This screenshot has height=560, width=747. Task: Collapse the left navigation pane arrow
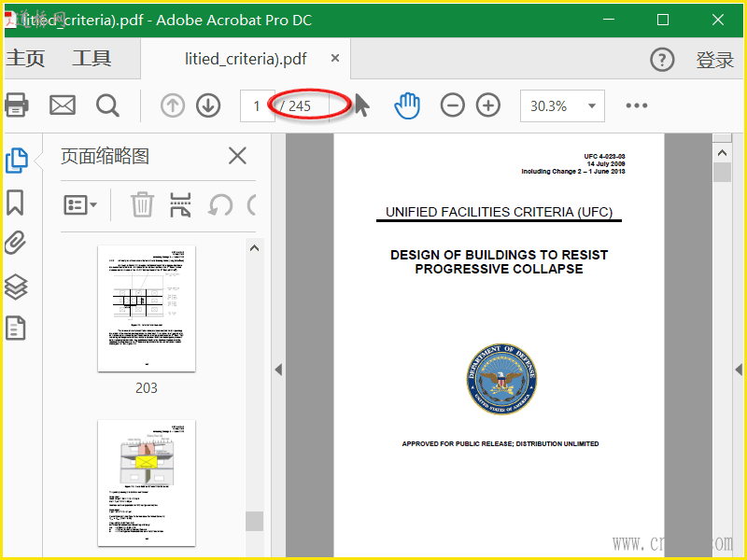tap(278, 370)
